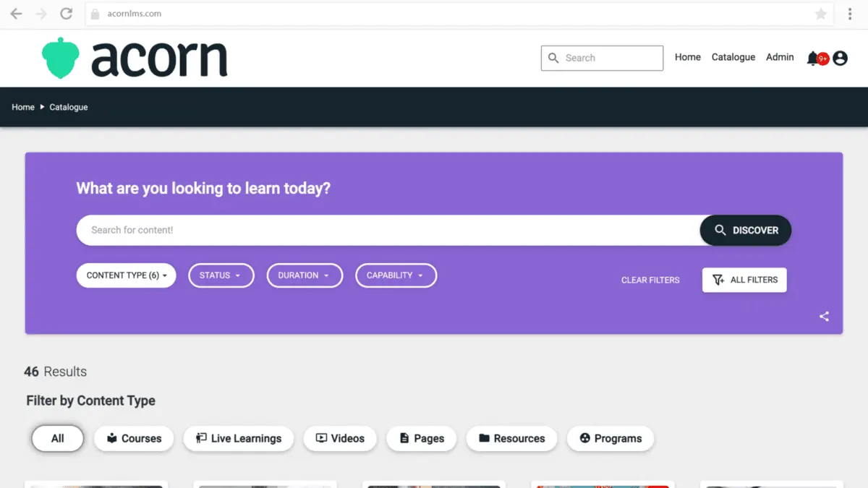Click 'What are you looking to learn today?' heading

(203, 189)
